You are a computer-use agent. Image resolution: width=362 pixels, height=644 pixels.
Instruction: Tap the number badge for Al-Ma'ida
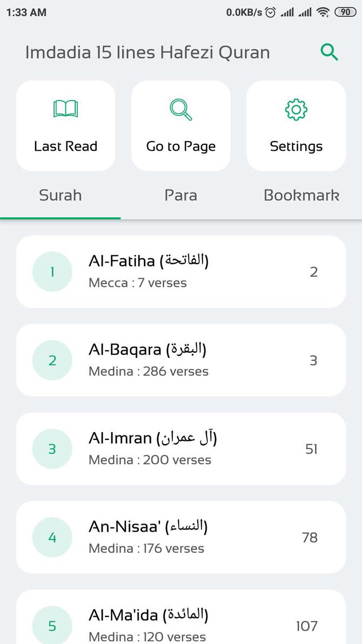coord(52,626)
